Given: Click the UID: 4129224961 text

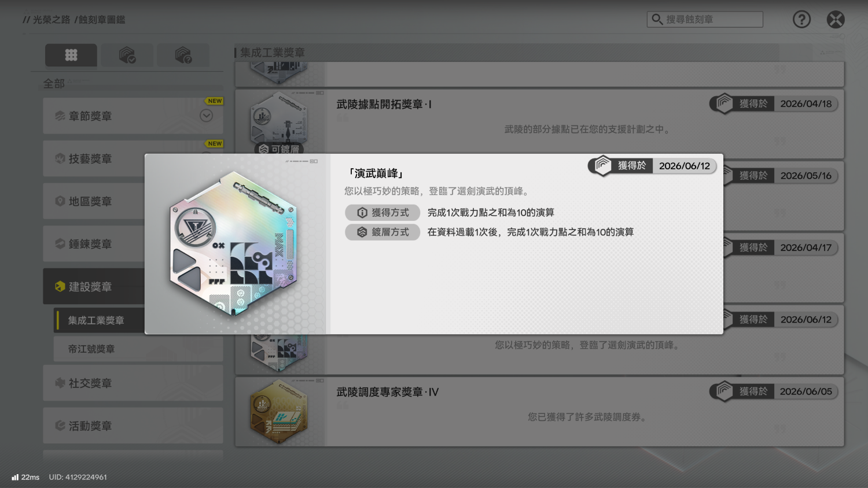Looking at the screenshot, I should click(x=78, y=477).
